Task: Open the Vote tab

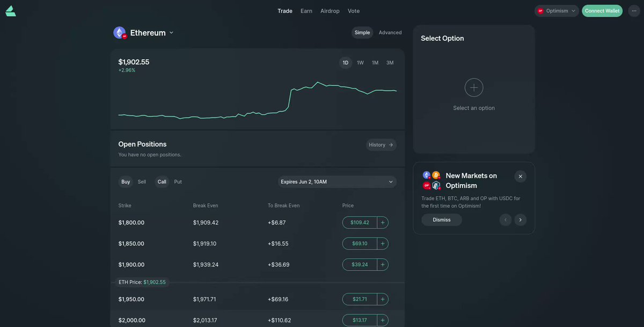Action: 354,11
